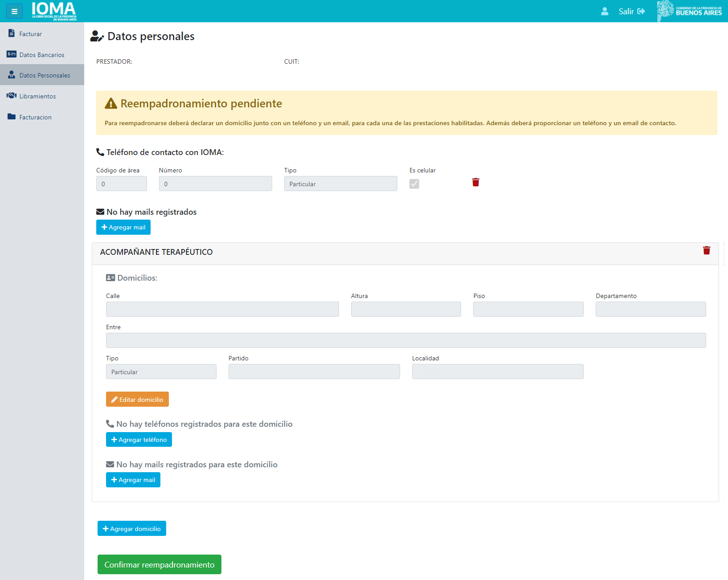
Task: Open the phone Tipo dropdown
Action: (x=340, y=184)
